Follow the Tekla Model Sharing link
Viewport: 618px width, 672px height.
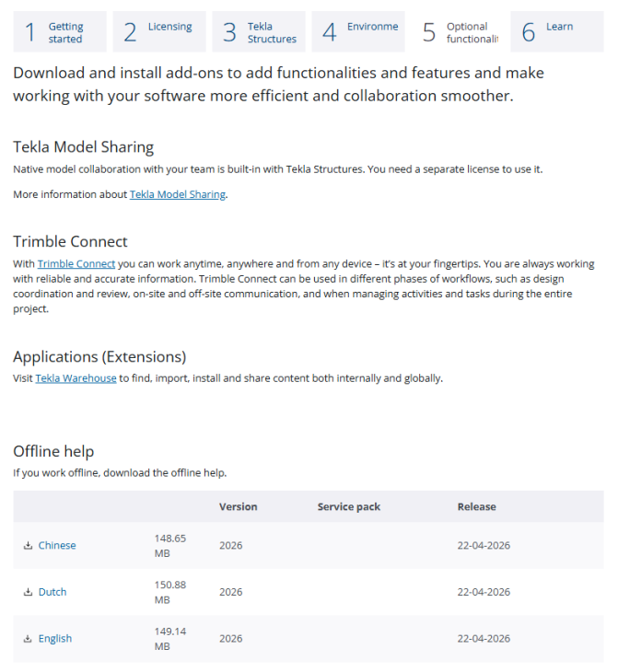[178, 194]
